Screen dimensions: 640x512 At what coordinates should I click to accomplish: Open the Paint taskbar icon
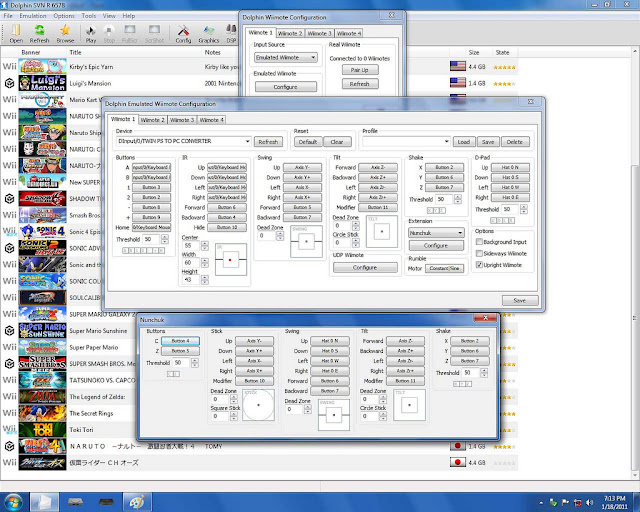137,502
